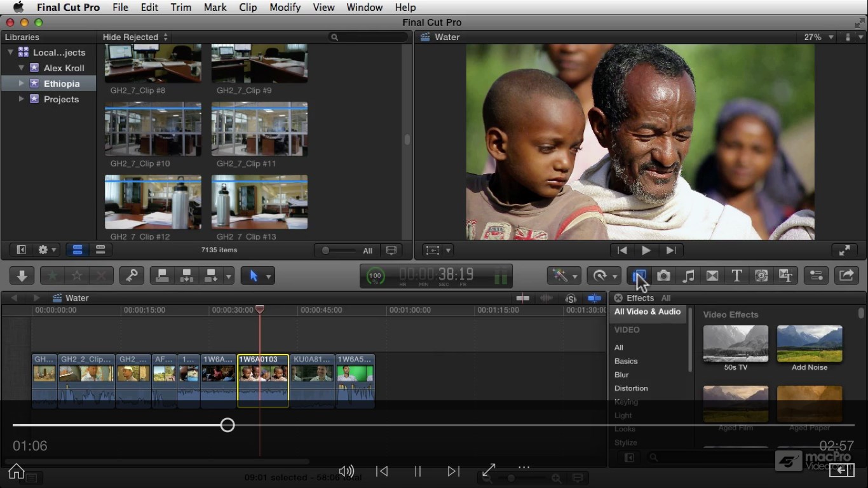Open the Generators browser

click(761, 276)
